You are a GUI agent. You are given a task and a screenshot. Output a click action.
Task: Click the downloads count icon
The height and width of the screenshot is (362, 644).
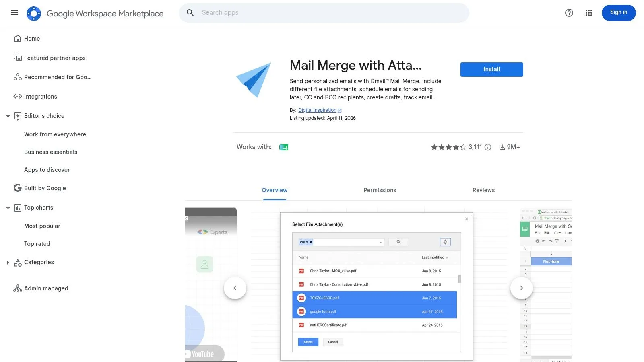point(502,147)
